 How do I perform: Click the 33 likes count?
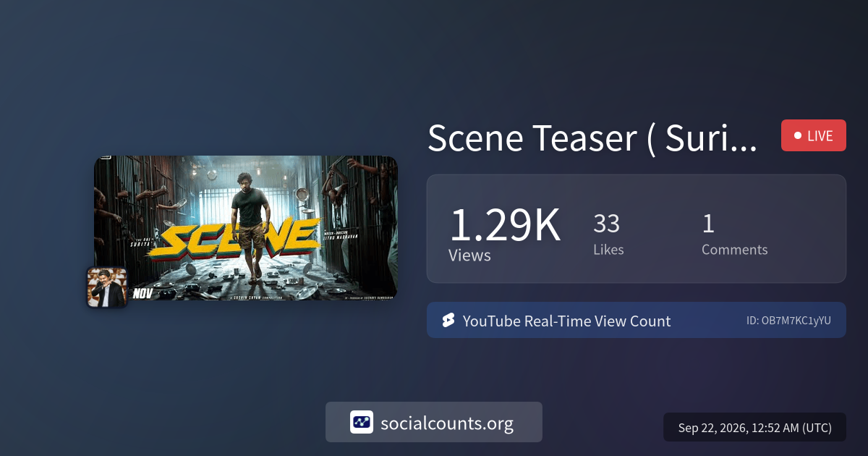click(607, 224)
